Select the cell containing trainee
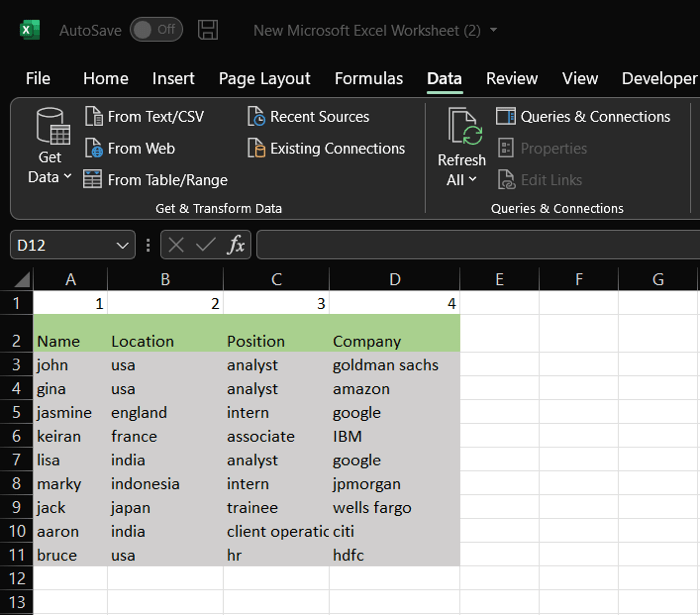The height and width of the screenshot is (615, 700). pyautogui.click(x=276, y=507)
